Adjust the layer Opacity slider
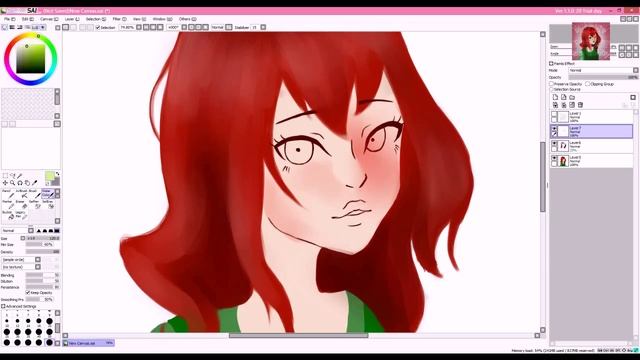Screen dimensions: 640x360 pos(603,77)
